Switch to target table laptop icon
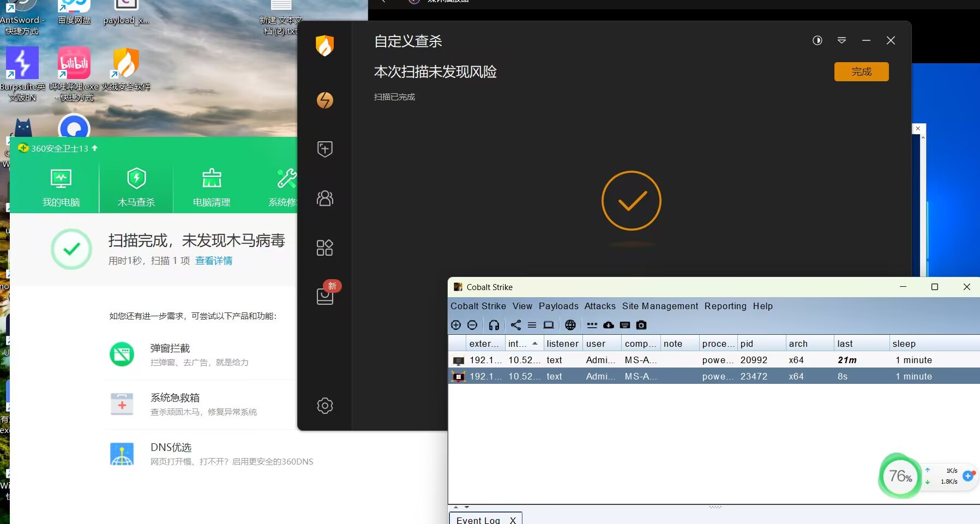This screenshot has height=524, width=980. coord(549,325)
